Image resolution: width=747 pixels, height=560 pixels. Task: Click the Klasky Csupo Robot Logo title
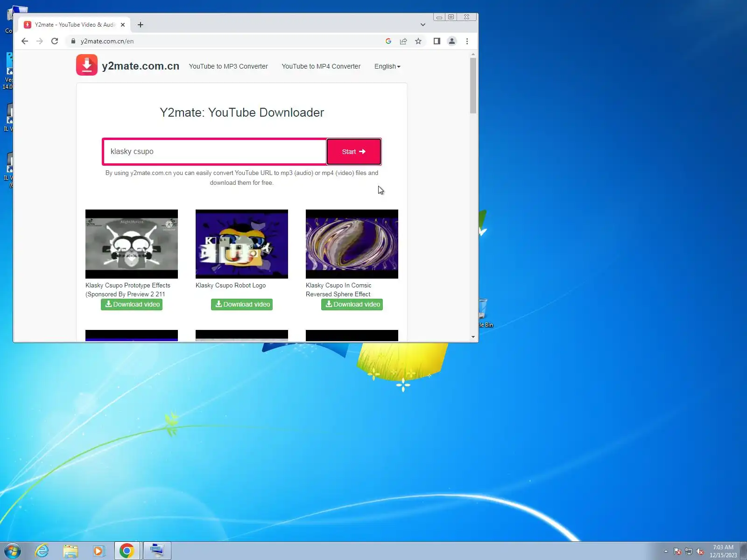[231, 286]
